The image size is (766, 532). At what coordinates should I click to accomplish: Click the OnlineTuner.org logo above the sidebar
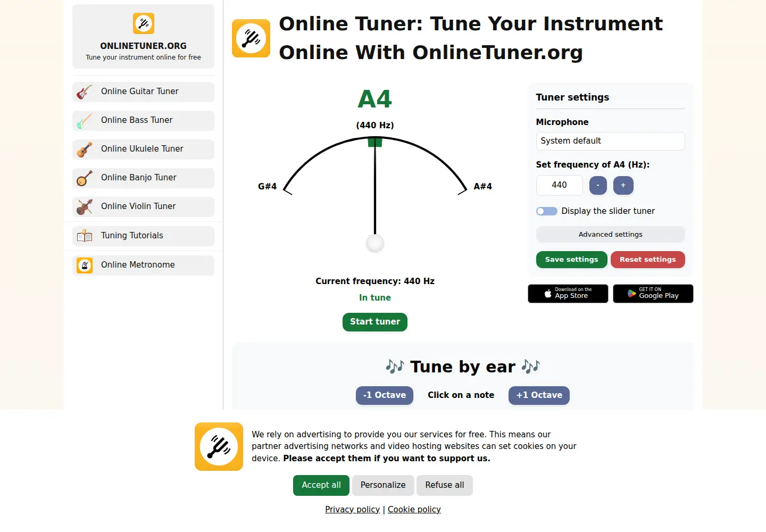point(144,23)
